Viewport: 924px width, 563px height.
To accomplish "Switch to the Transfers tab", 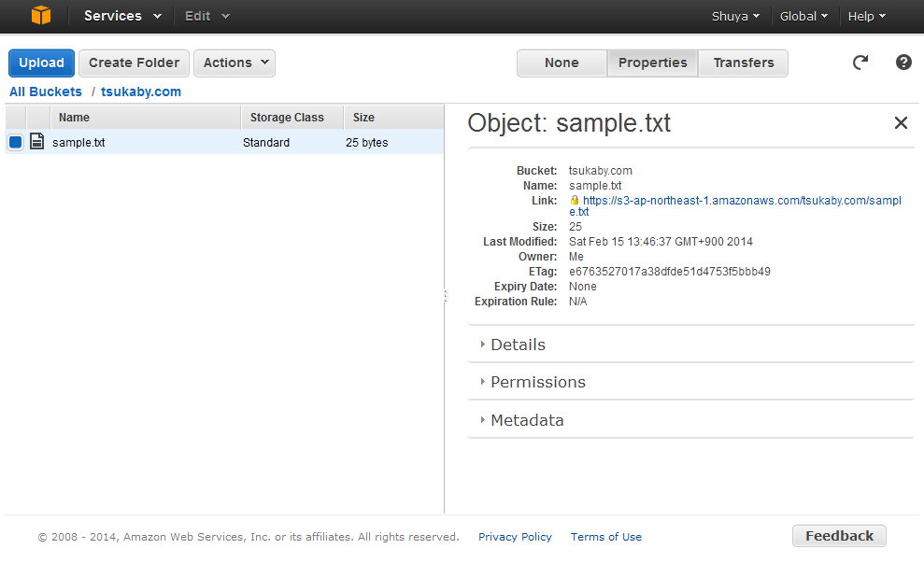I will pos(744,63).
